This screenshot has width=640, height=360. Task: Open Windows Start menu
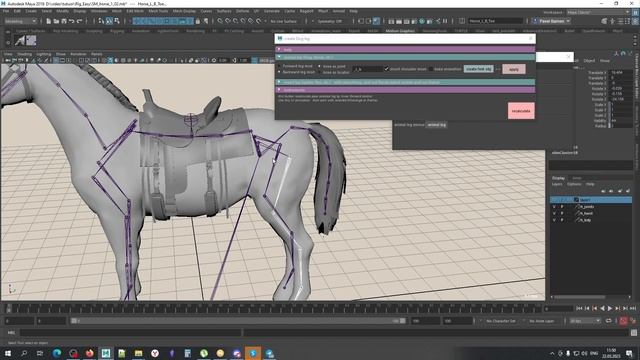coord(8,353)
